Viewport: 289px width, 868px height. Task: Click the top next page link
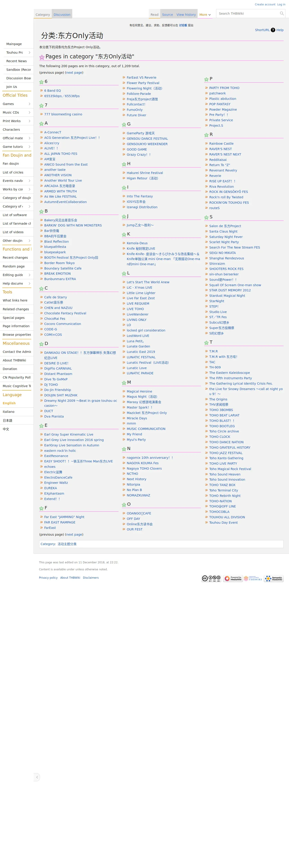pyautogui.click(x=74, y=72)
